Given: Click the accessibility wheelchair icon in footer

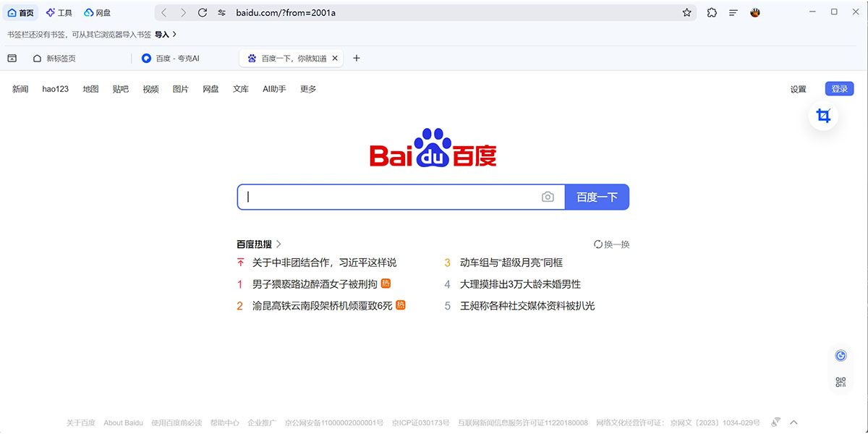Looking at the screenshot, I should click(x=775, y=422).
